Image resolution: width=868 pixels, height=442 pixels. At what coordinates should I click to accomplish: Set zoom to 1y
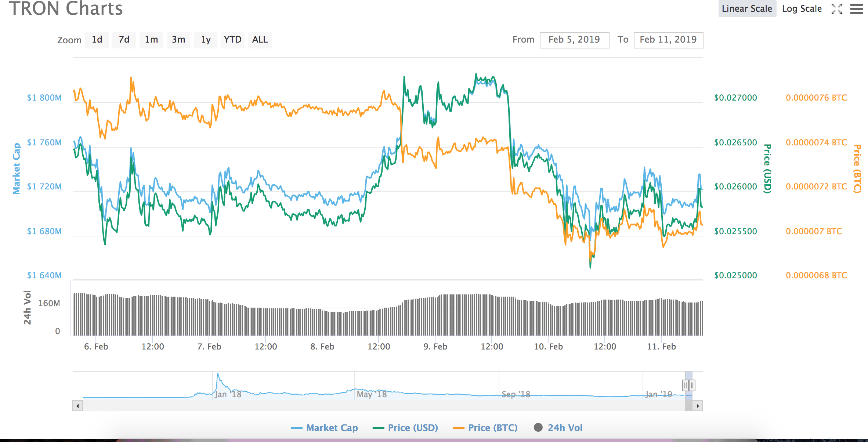click(x=206, y=40)
